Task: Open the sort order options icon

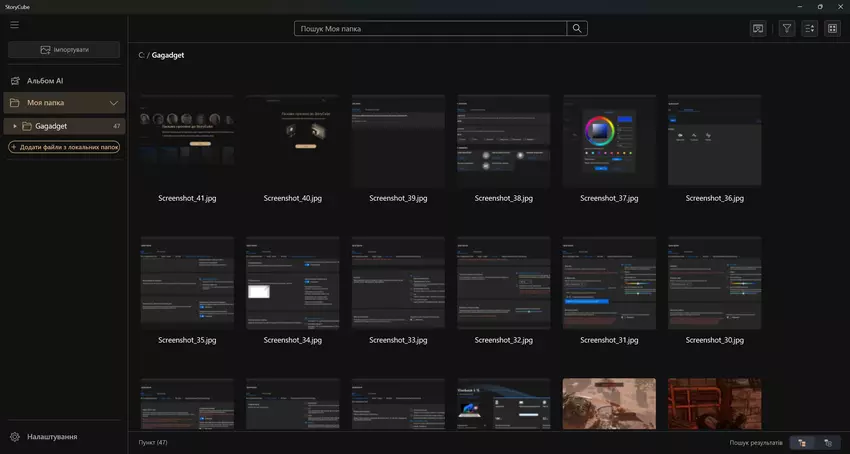Action: 810,29
